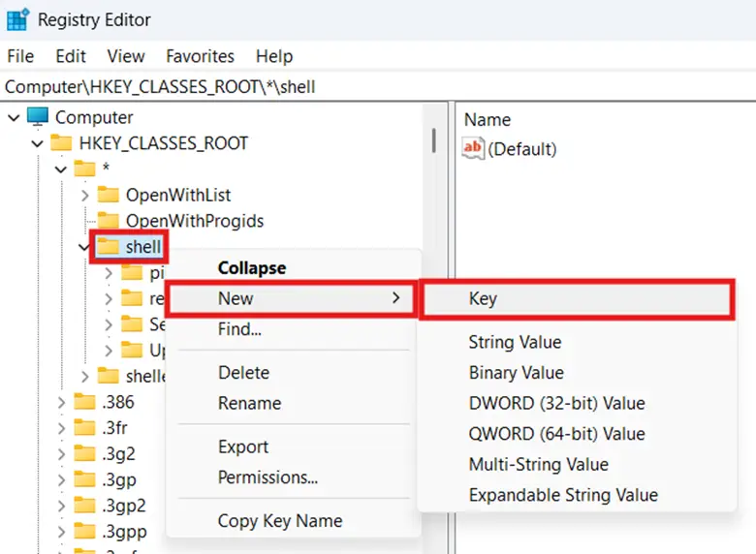Image resolution: width=756 pixels, height=554 pixels.
Task: Open the View menu
Action: pos(126,56)
